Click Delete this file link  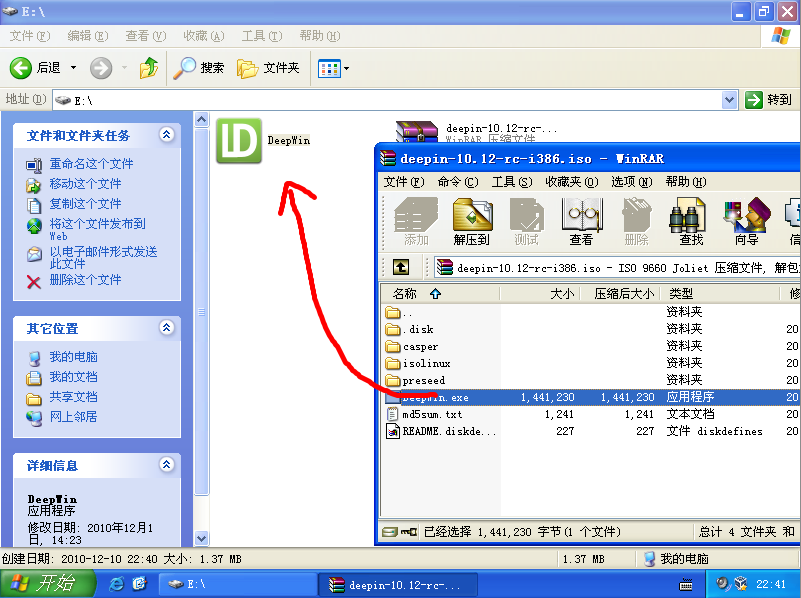point(85,280)
